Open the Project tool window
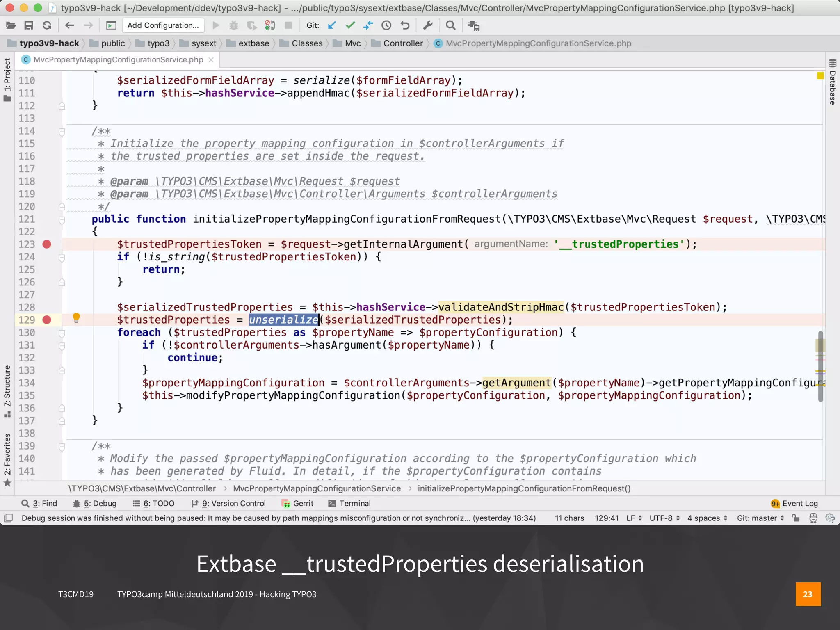The height and width of the screenshot is (630, 840). (7, 80)
